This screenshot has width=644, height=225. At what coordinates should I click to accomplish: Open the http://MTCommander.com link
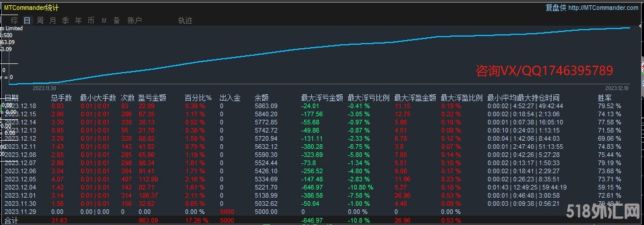pos(603,8)
